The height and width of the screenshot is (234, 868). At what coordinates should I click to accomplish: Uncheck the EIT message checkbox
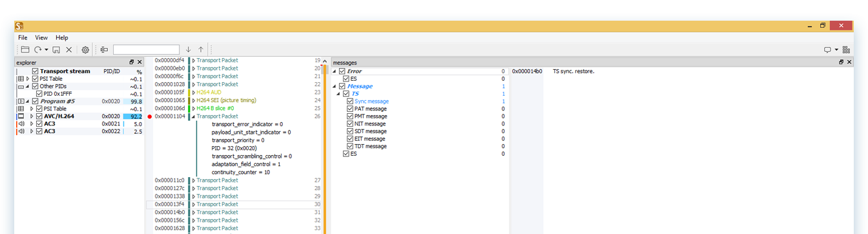(x=350, y=138)
